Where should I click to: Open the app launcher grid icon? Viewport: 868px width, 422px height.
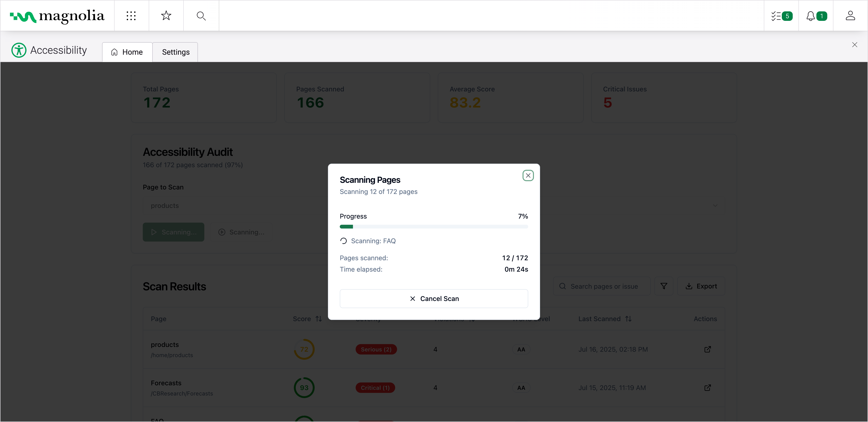click(131, 16)
